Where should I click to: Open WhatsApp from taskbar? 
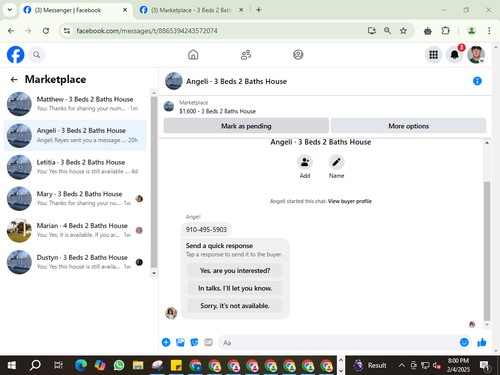[x=119, y=365]
